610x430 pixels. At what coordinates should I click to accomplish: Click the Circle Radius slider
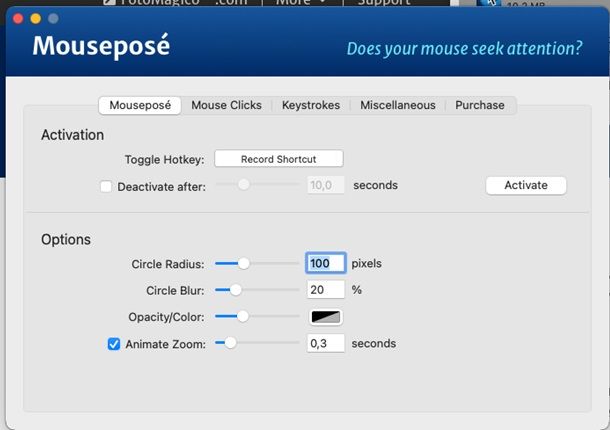click(x=257, y=263)
